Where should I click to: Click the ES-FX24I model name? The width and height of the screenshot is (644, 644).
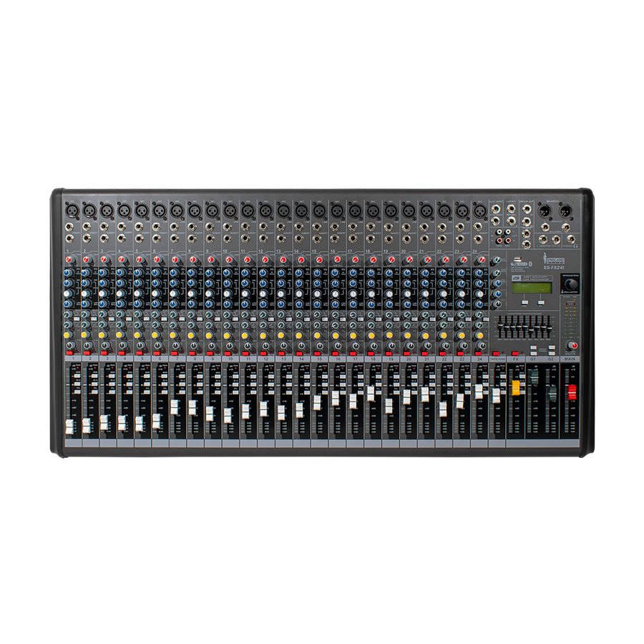click(554, 268)
